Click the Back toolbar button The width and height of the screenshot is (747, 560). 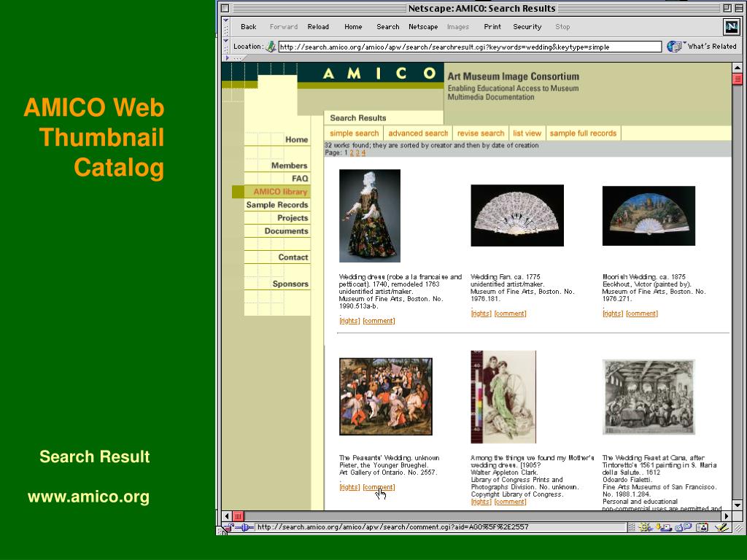(x=248, y=27)
